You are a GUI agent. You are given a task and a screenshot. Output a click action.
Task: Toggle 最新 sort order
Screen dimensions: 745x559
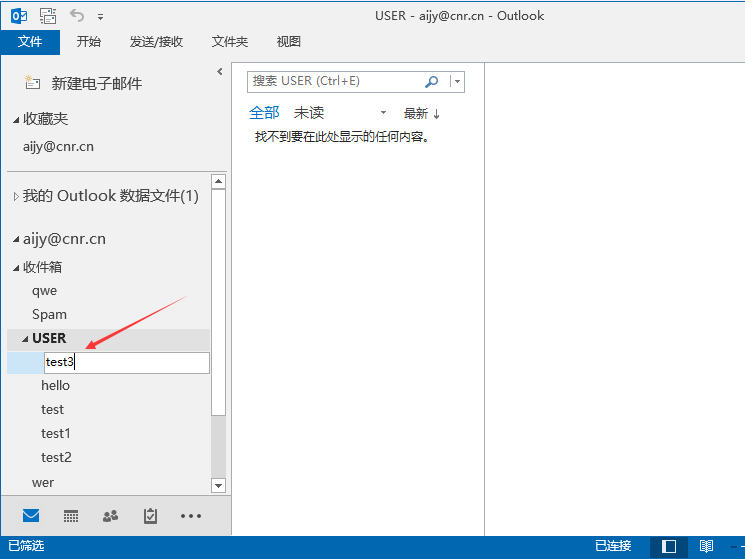[x=422, y=114]
